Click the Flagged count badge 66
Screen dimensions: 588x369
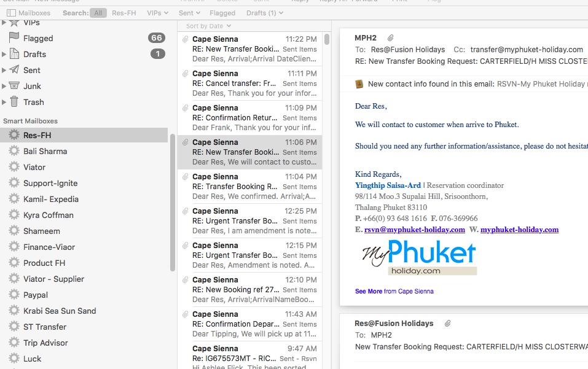tap(157, 38)
